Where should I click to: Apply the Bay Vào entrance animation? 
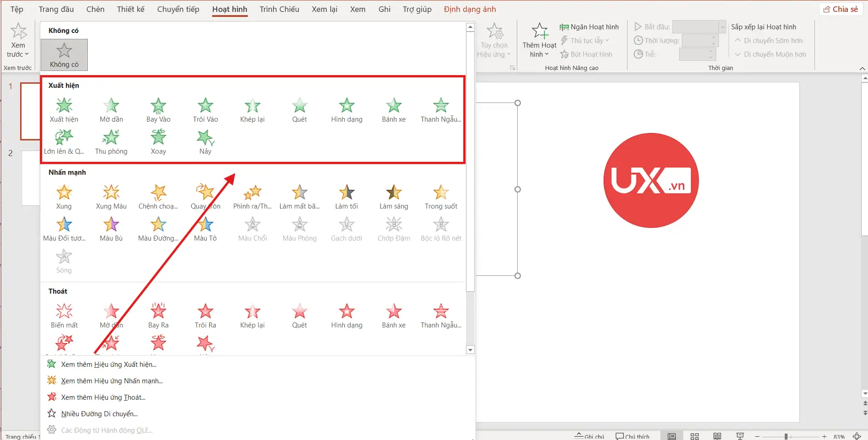coord(158,110)
